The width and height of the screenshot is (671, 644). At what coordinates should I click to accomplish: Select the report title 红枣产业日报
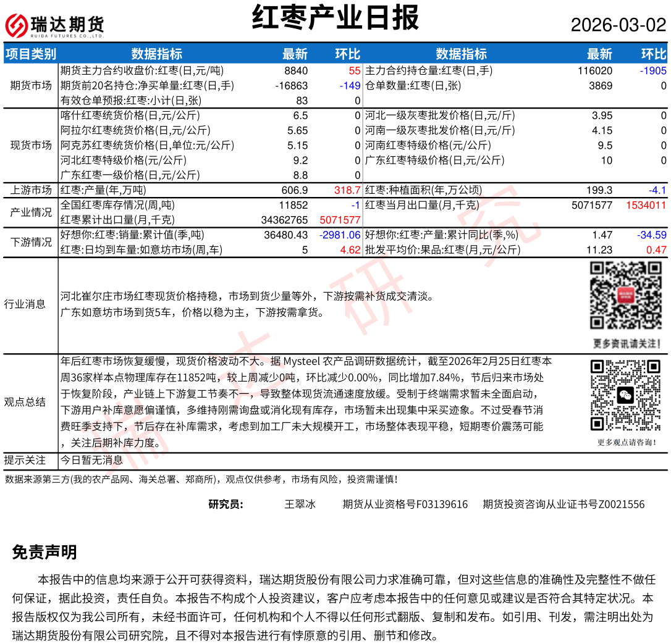pyautogui.click(x=335, y=18)
